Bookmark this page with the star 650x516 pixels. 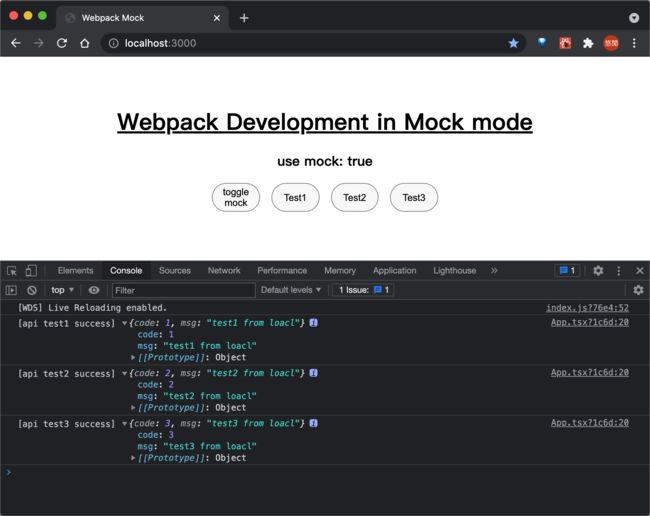pyautogui.click(x=513, y=43)
